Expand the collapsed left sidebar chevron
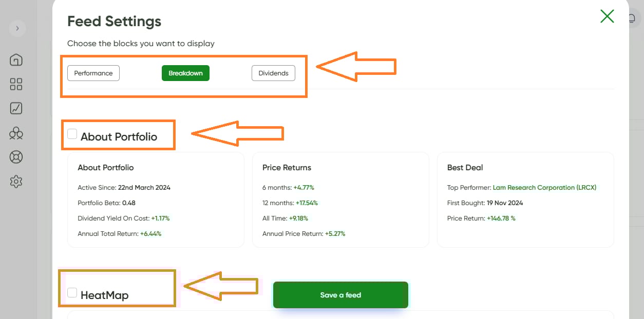Image resolution: width=644 pixels, height=319 pixels. [17, 28]
